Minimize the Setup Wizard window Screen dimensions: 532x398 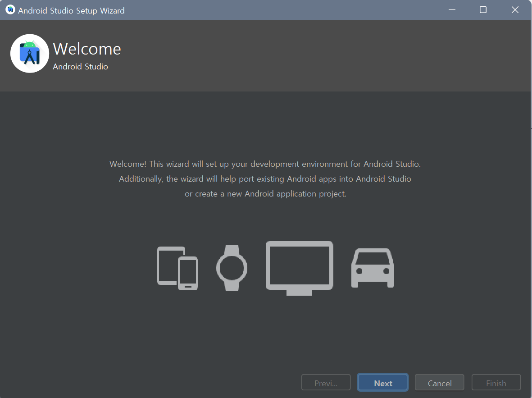click(x=452, y=10)
